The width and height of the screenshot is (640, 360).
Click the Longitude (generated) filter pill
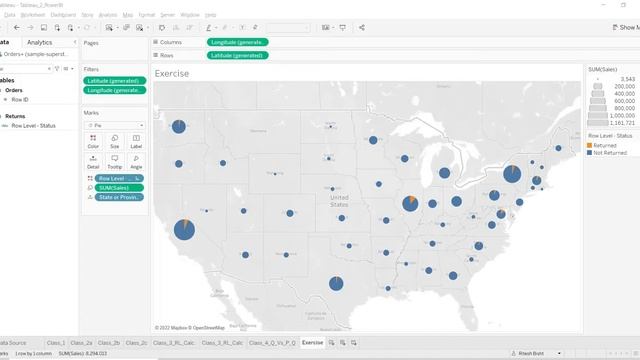coord(115,90)
